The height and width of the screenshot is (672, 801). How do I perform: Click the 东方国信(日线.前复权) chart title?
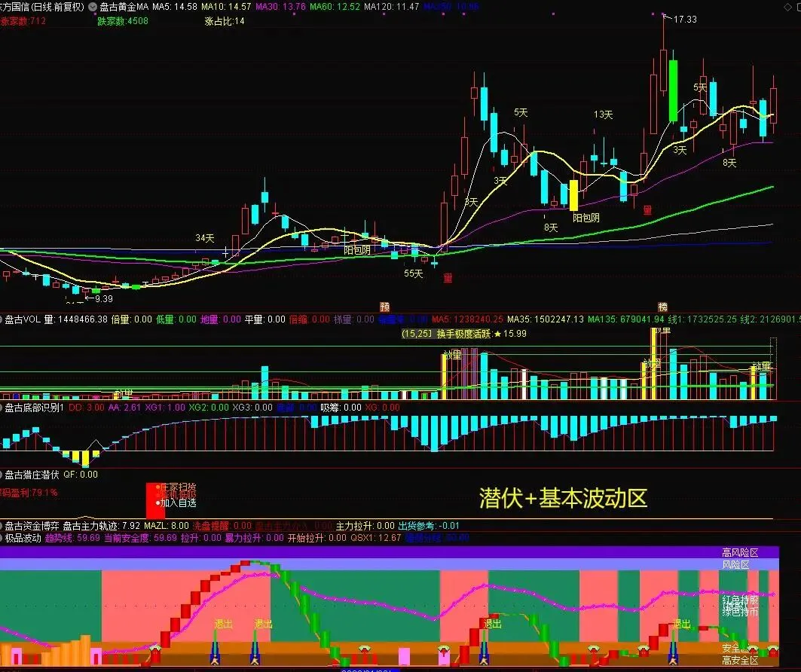[x=42, y=7]
